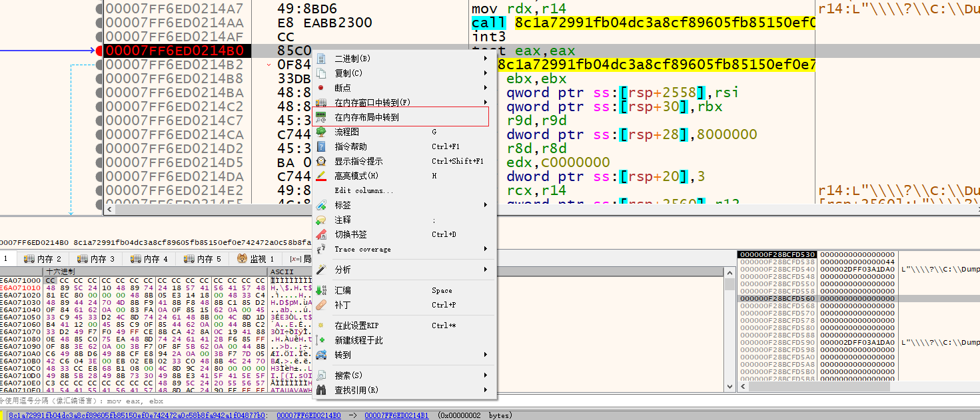Click status bar address link 00007FF6ED0214B1

(396, 415)
